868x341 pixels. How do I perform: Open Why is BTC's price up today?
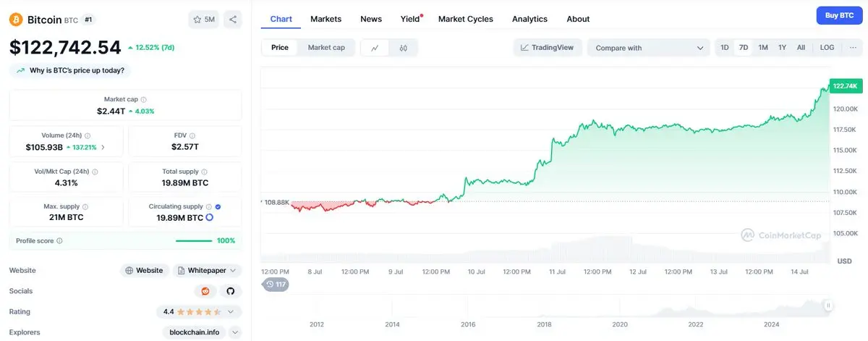70,70
